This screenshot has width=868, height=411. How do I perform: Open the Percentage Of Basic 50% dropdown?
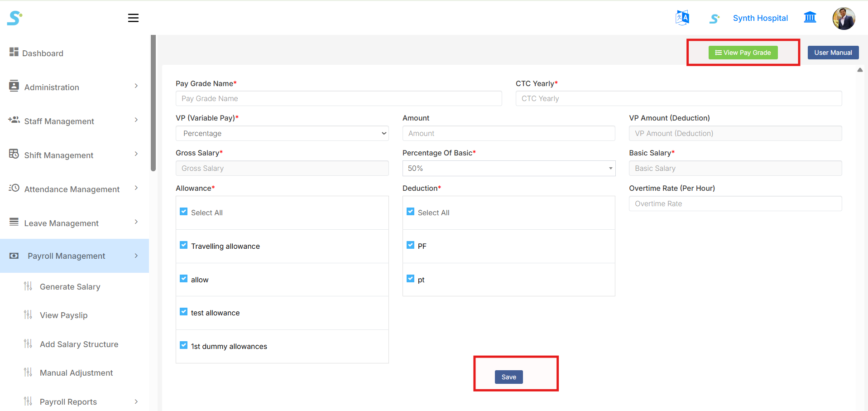509,168
